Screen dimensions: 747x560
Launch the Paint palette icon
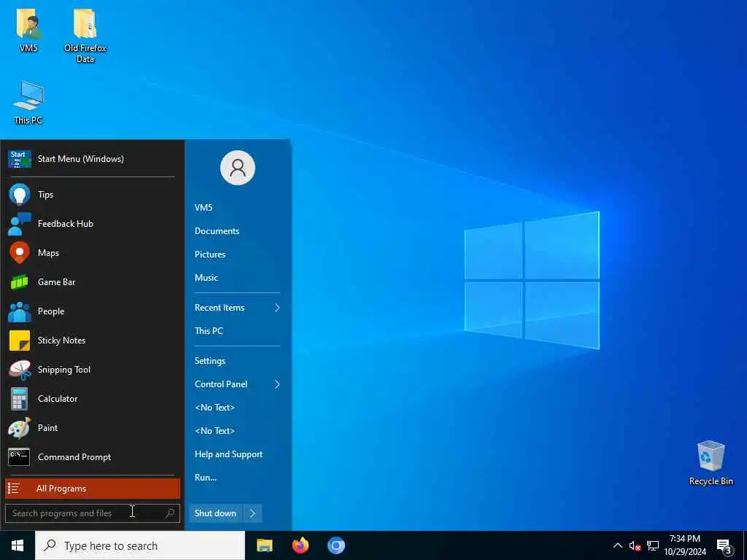20,428
